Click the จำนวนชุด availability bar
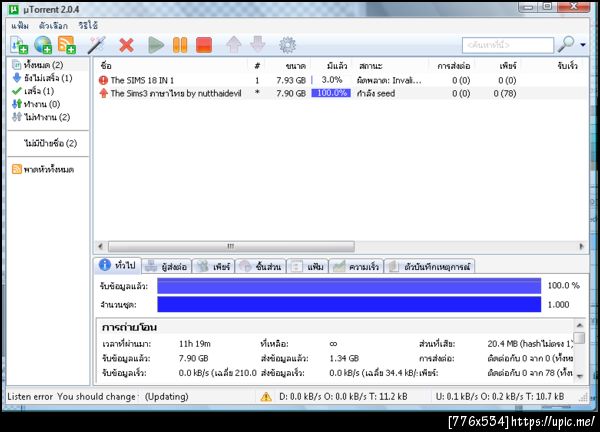The height and width of the screenshot is (432, 600). tap(349, 305)
